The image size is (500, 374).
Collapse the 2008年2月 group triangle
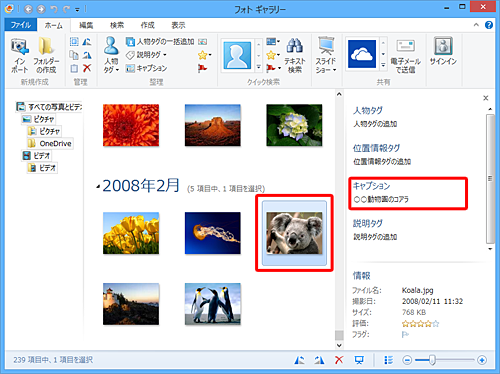pyautogui.click(x=98, y=187)
